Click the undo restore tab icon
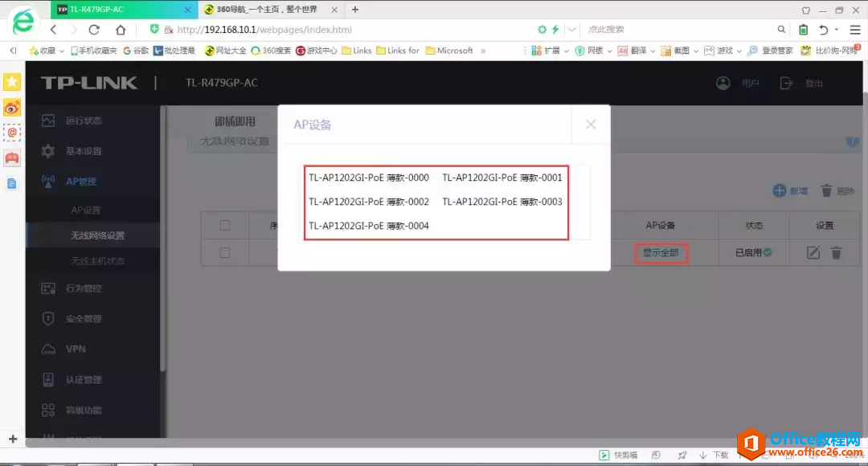The width and height of the screenshot is (868, 466). click(824, 30)
